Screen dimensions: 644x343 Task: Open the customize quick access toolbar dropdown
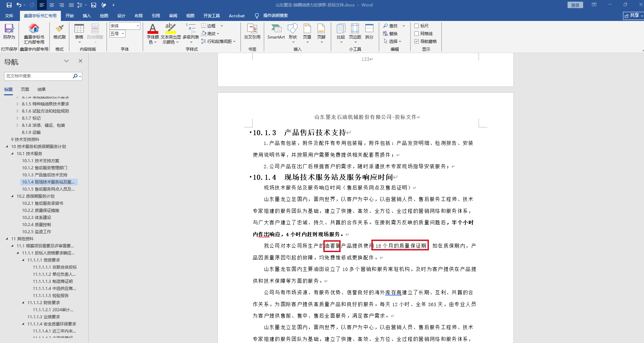pos(113,5)
